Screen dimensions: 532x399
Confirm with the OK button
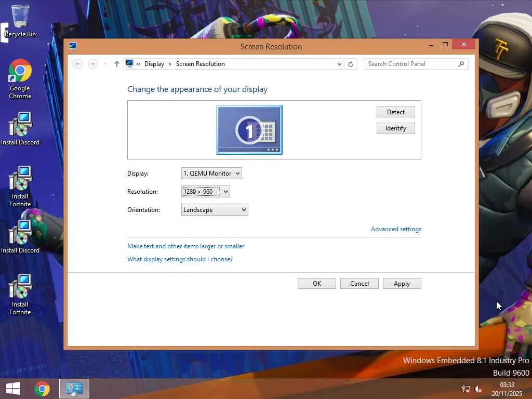tap(317, 284)
